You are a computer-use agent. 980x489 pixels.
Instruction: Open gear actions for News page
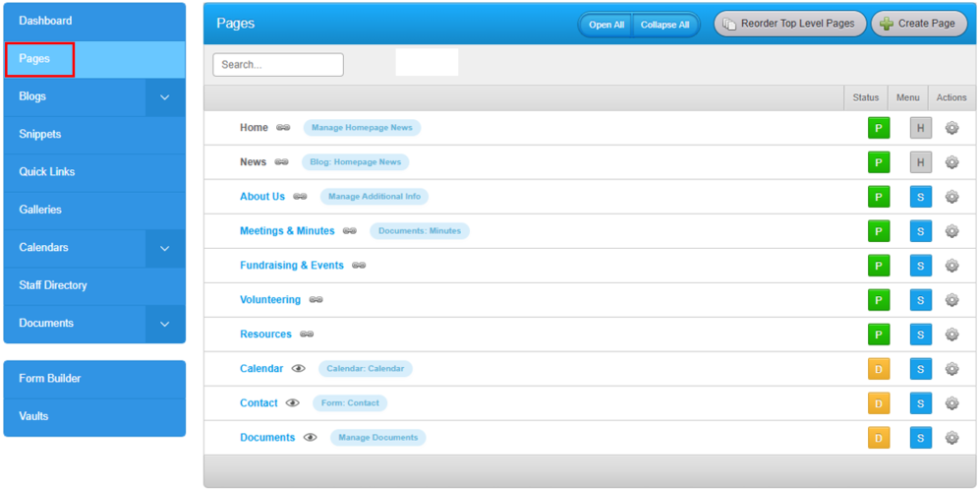pos(951,162)
